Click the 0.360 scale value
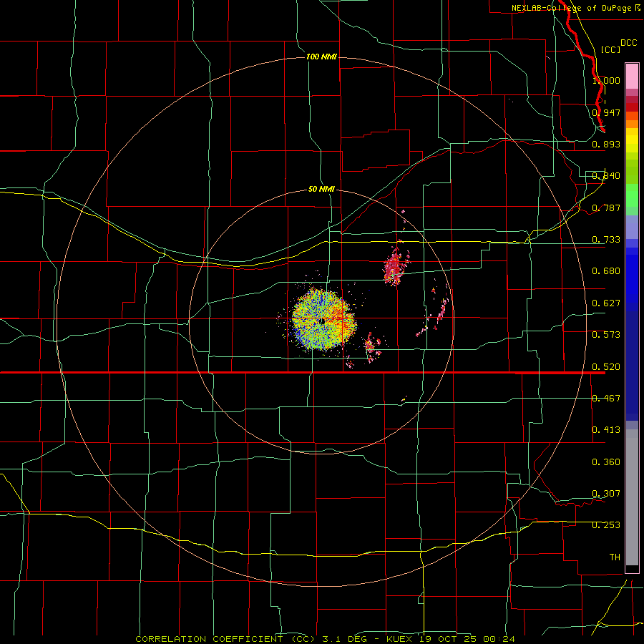 click(606, 462)
